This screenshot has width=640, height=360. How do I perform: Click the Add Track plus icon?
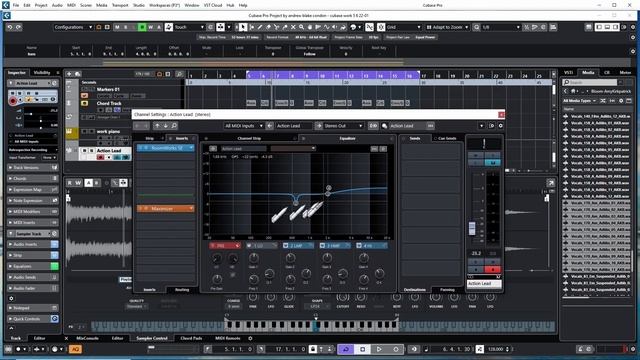tap(69, 74)
